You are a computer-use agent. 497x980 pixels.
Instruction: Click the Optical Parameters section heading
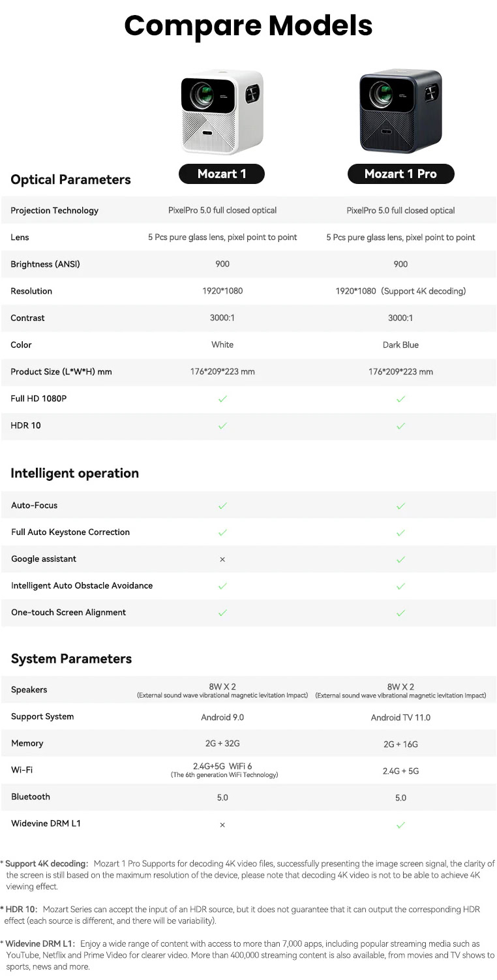70,179
